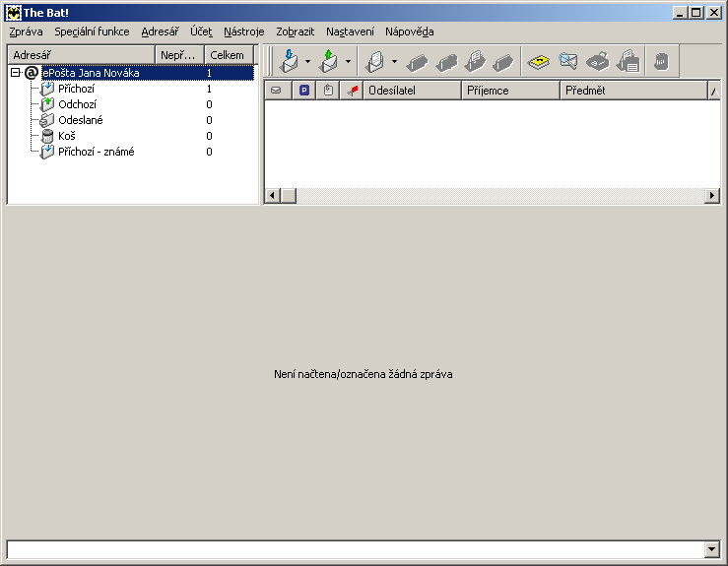
Task: Click the count 0 for Koš
Action: click(x=209, y=136)
